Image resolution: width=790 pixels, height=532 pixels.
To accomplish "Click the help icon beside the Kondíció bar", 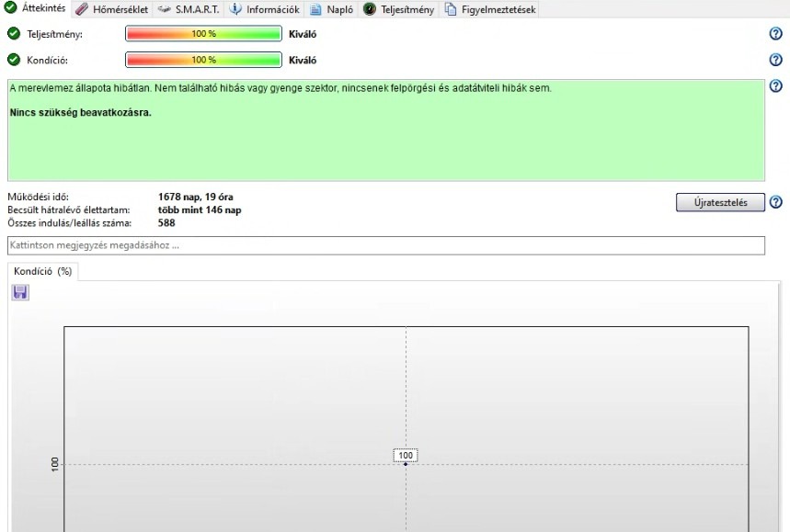I will 776,60.
